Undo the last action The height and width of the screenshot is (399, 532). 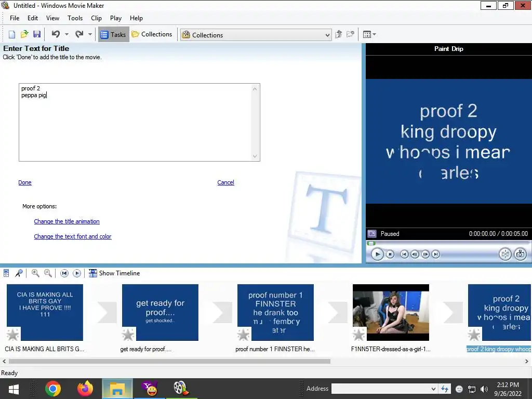point(56,34)
